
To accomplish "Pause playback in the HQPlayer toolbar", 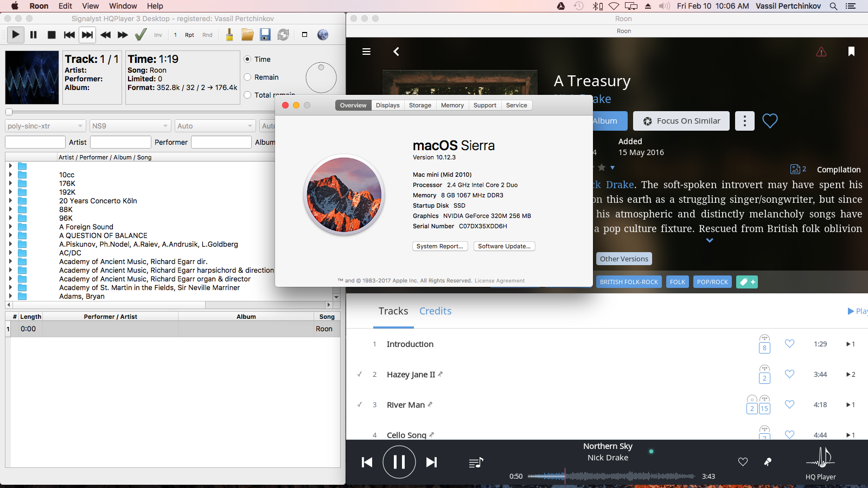I will coord(34,35).
